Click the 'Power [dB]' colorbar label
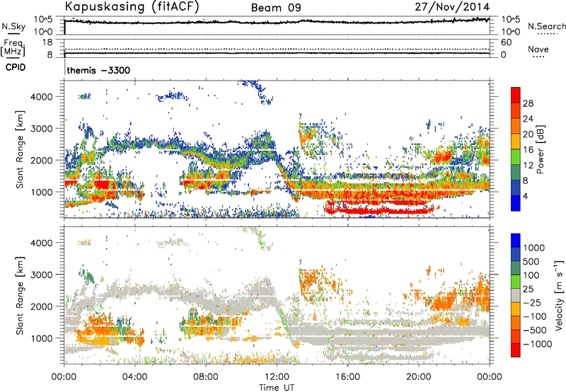 point(540,149)
